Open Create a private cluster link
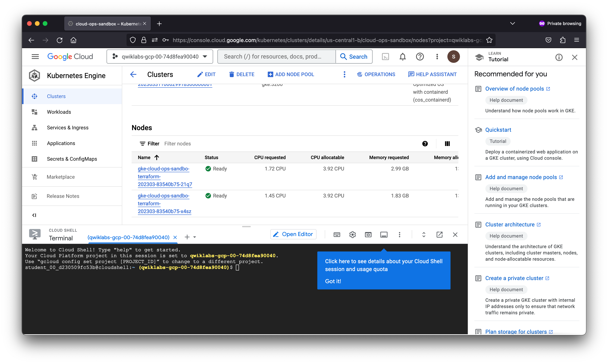Viewport: 608px width, 364px height. [x=514, y=278]
